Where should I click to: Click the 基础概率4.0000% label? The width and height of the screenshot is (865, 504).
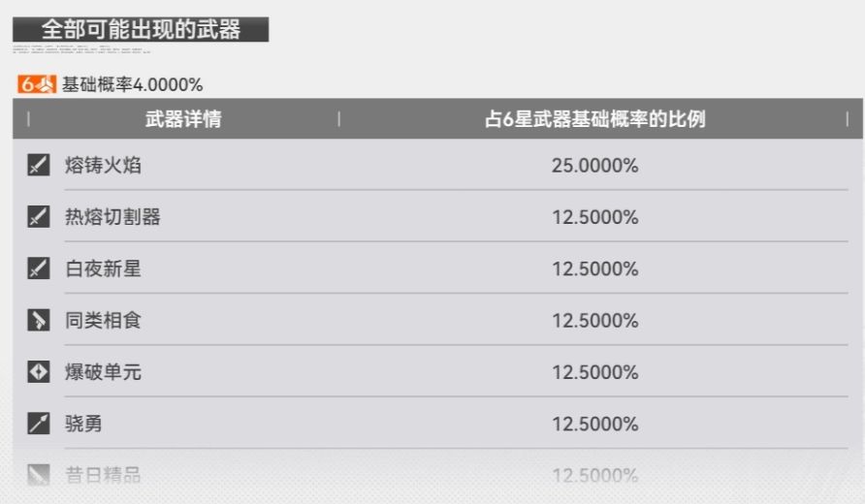133,85
